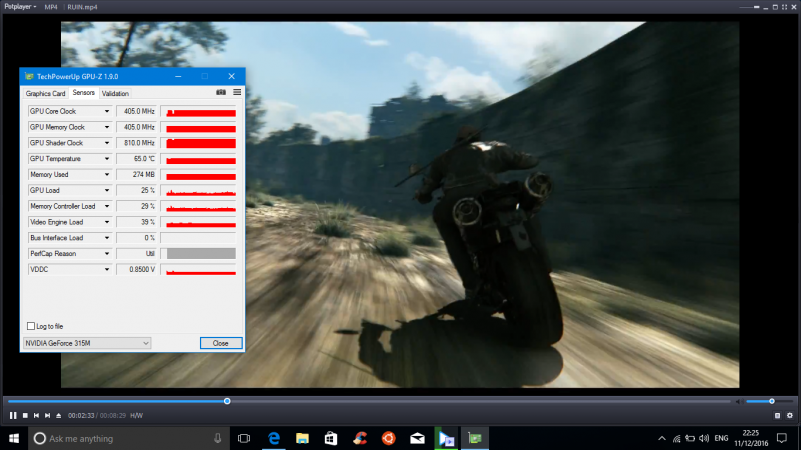Expand the GPU Temperature sensor dropdown
Viewport: 801px width, 450px height.
107,159
